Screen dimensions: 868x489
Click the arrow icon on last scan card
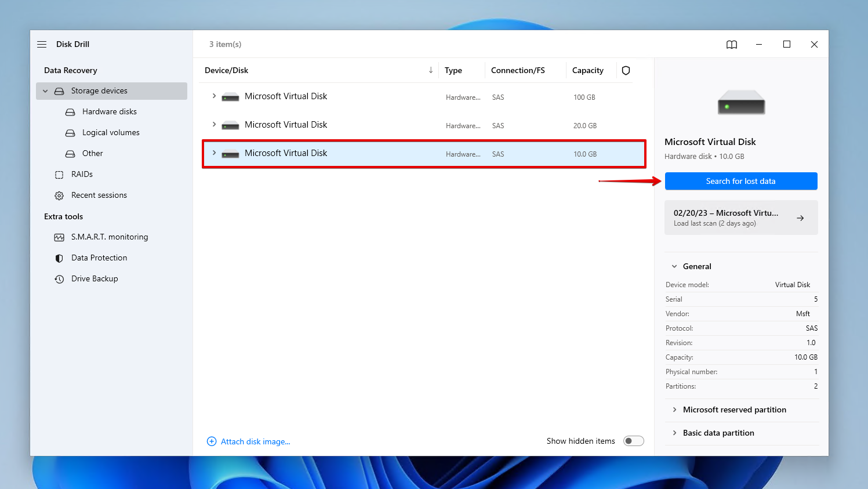(x=800, y=218)
